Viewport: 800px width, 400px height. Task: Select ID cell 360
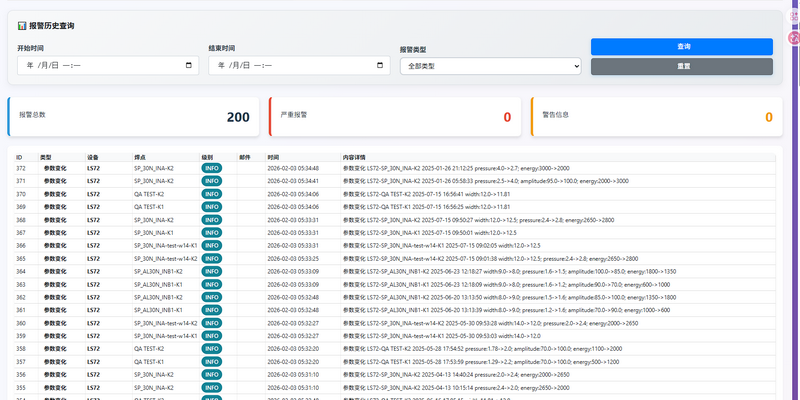click(20, 323)
